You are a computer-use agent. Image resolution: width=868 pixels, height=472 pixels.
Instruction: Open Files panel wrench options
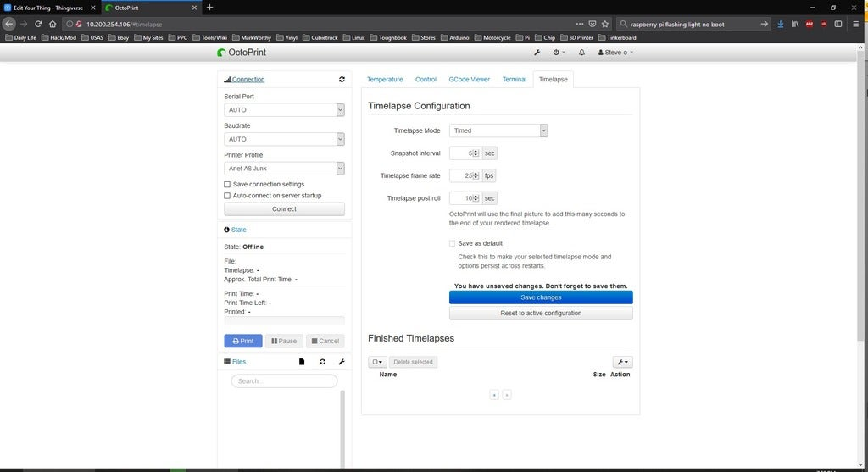click(342, 362)
